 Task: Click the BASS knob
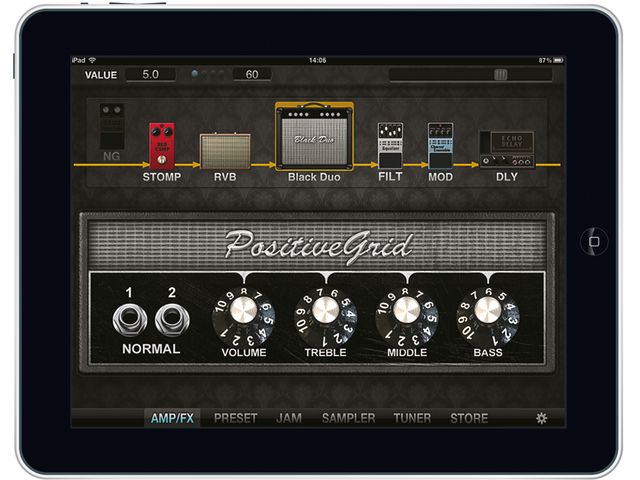coord(488,310)
